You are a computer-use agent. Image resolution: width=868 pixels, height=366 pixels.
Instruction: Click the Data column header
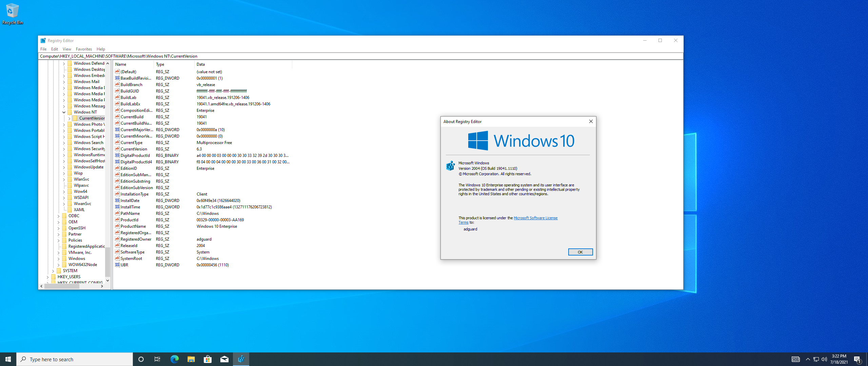coord(243,64)
